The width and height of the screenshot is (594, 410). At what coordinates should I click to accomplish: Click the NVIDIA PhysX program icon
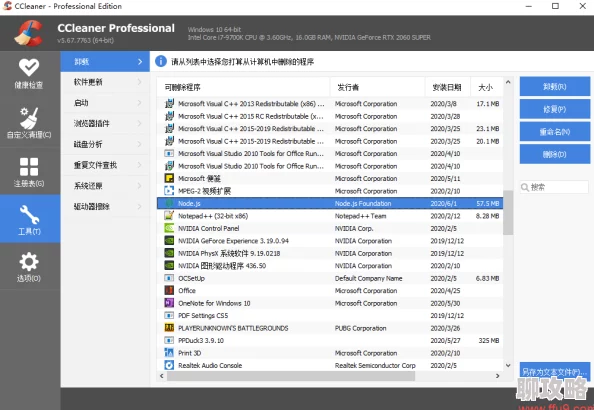169,253
